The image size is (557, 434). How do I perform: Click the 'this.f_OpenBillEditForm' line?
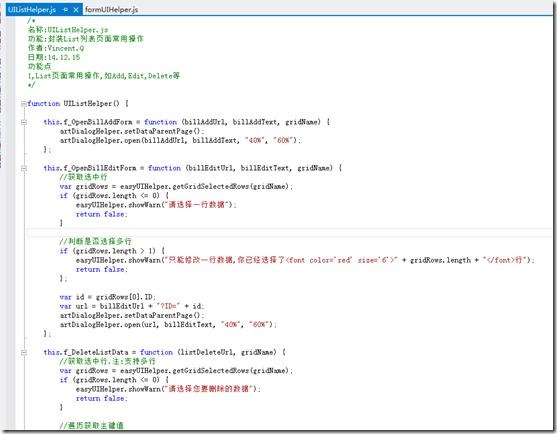(193, 168)
